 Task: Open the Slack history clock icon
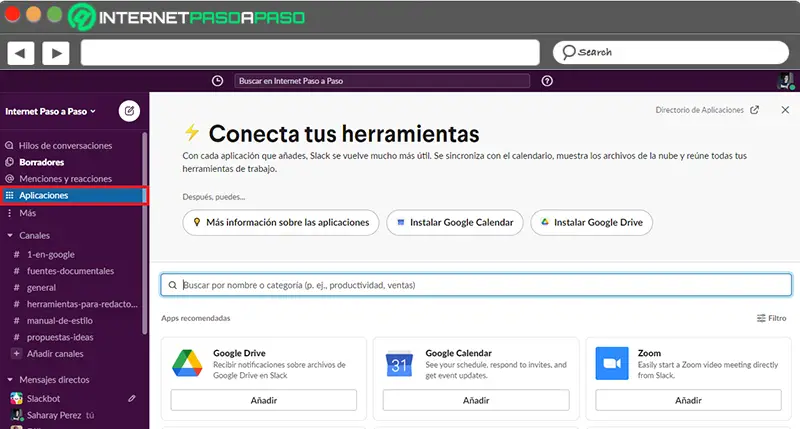point(217,81)
